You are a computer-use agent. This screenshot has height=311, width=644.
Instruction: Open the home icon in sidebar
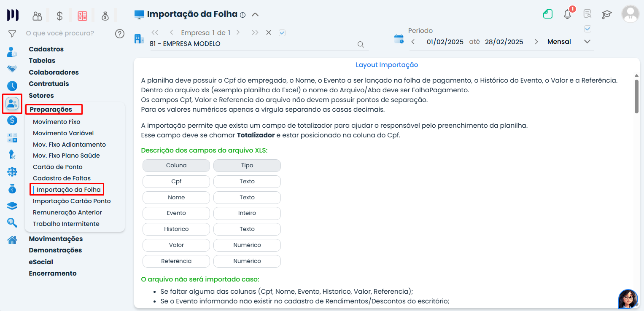pos(12,240)
